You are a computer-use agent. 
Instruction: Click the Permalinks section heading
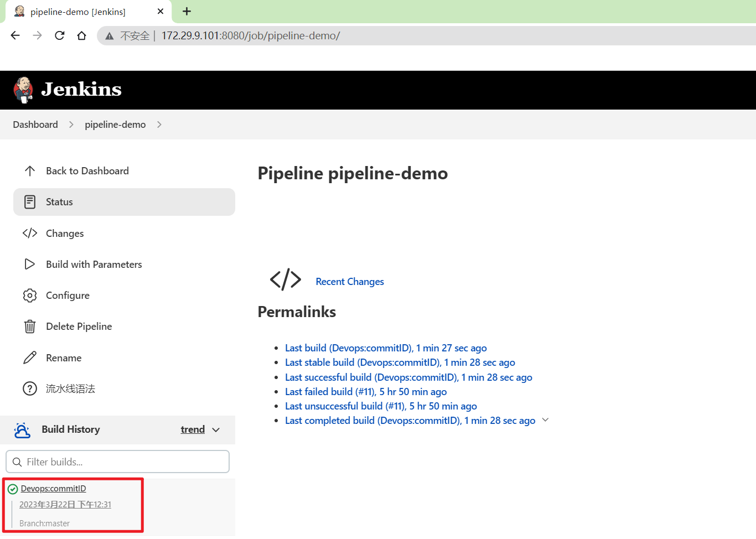[x=297, y=312]
